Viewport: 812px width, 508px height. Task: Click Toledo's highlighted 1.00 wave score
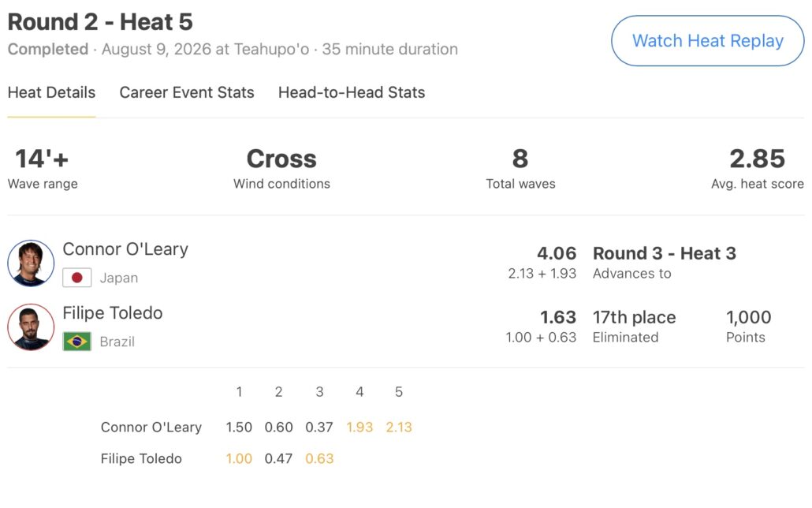tap(239, 459)
